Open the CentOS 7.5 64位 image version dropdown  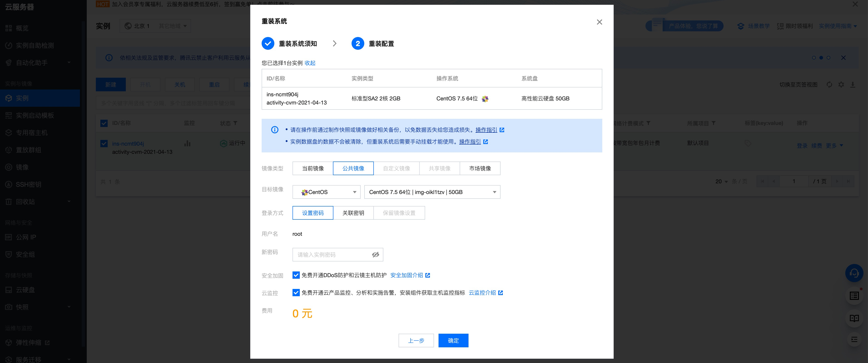(x=432, y=192)
